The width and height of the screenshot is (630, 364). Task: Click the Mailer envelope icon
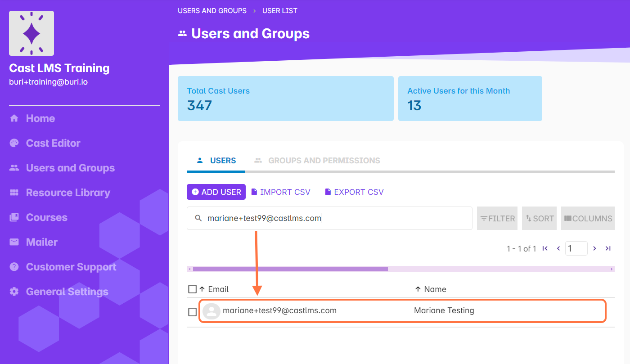(x=14, y=242)
